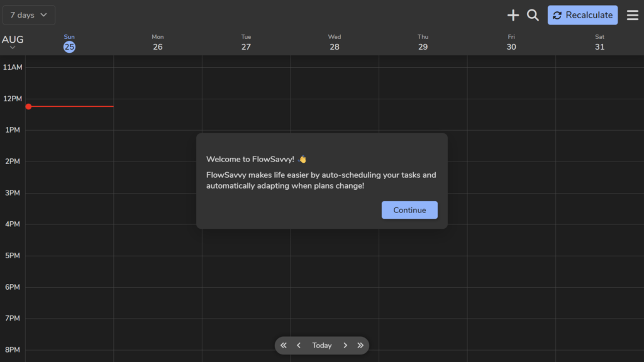Go to next day with single-right arrow
Image resolution: width=644 pixels, height=362 pixels.
(x=345, y=346)
